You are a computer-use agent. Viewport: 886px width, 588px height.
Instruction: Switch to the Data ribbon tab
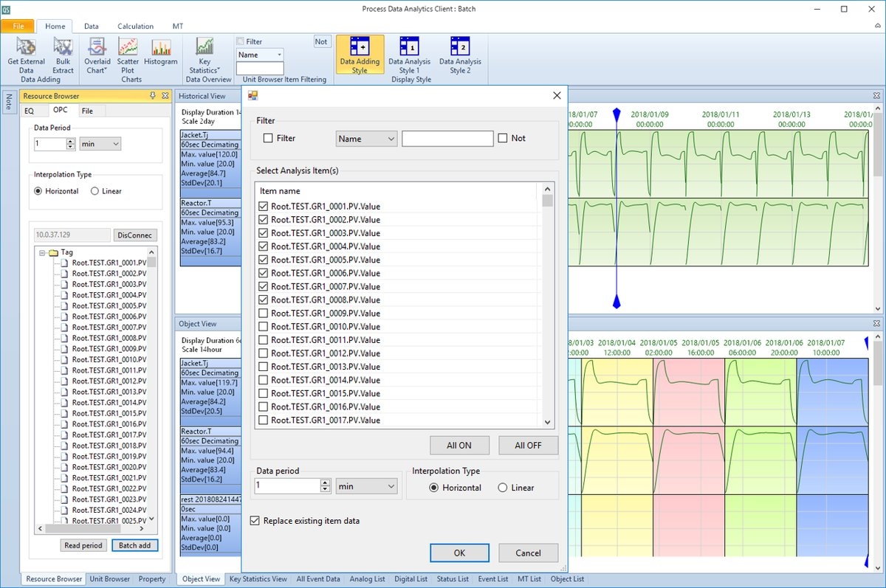[91, 26]
